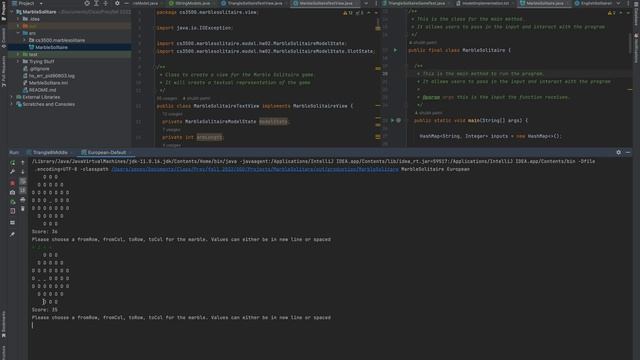This screenshot has width=640, height=360.
Task: Open Pull Requests tool window stripe button
Action: click(x=4, y=71)
